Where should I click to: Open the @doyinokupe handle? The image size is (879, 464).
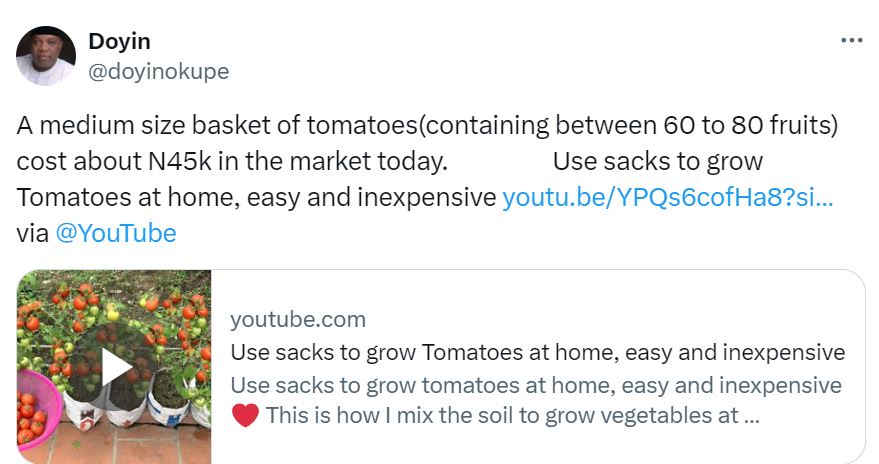159,71
